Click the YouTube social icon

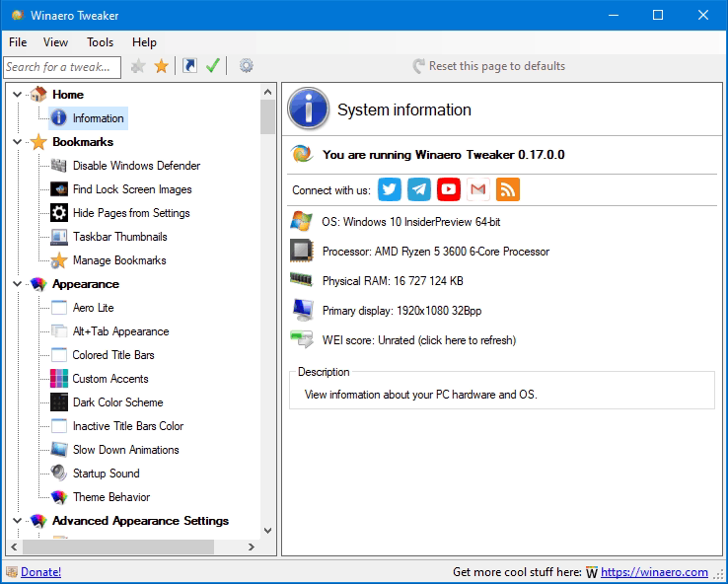point(449,189)
